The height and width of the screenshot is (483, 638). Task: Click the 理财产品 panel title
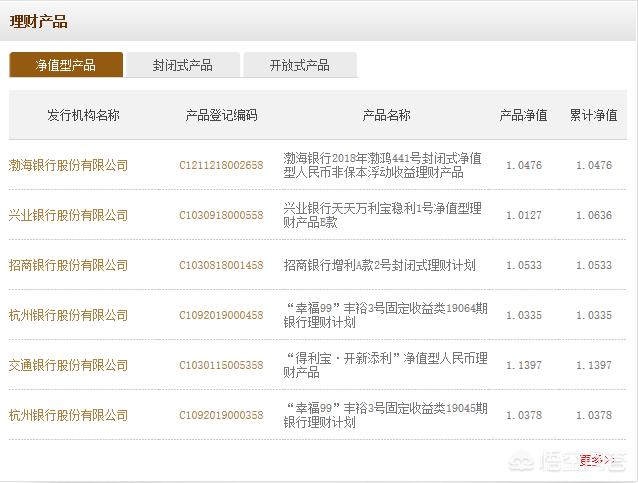click(x=38, y=22)
